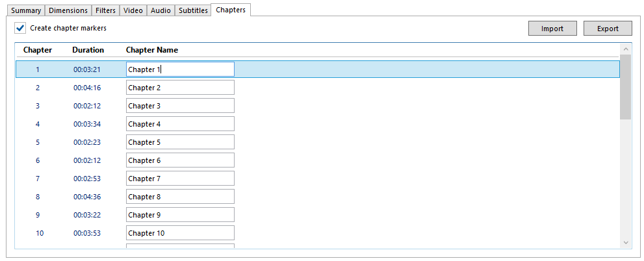Focus the Chapter 5 name input

pyautogui.click(x=180, y=142)
